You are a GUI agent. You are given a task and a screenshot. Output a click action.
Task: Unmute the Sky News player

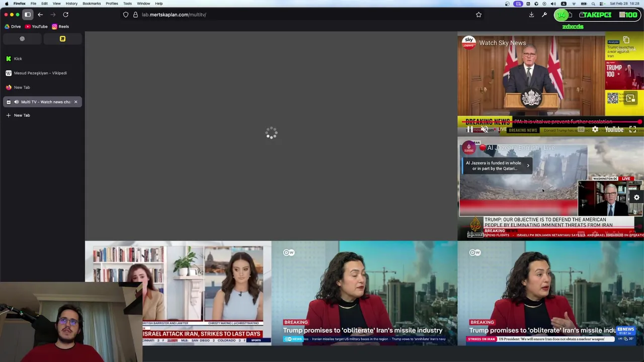click(x=484, y=130)
